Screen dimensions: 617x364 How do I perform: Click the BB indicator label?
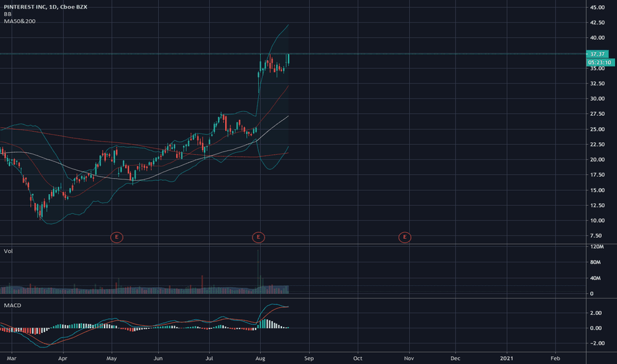pos(7,14)
